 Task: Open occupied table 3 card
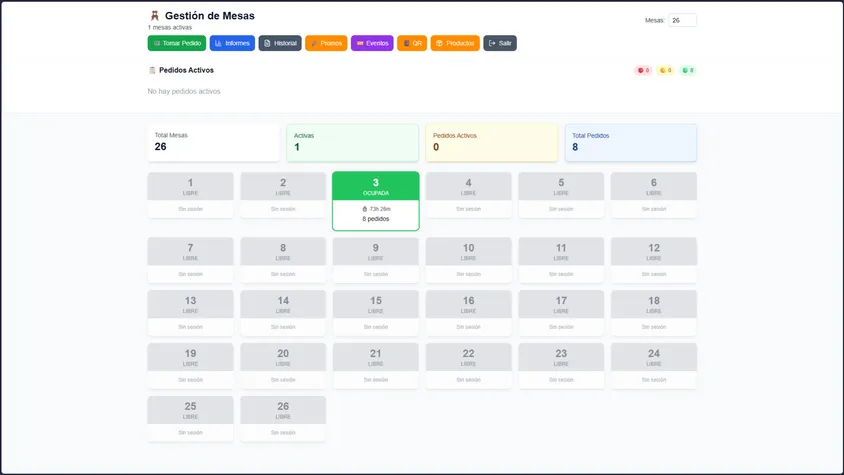(x=376, y=201)
